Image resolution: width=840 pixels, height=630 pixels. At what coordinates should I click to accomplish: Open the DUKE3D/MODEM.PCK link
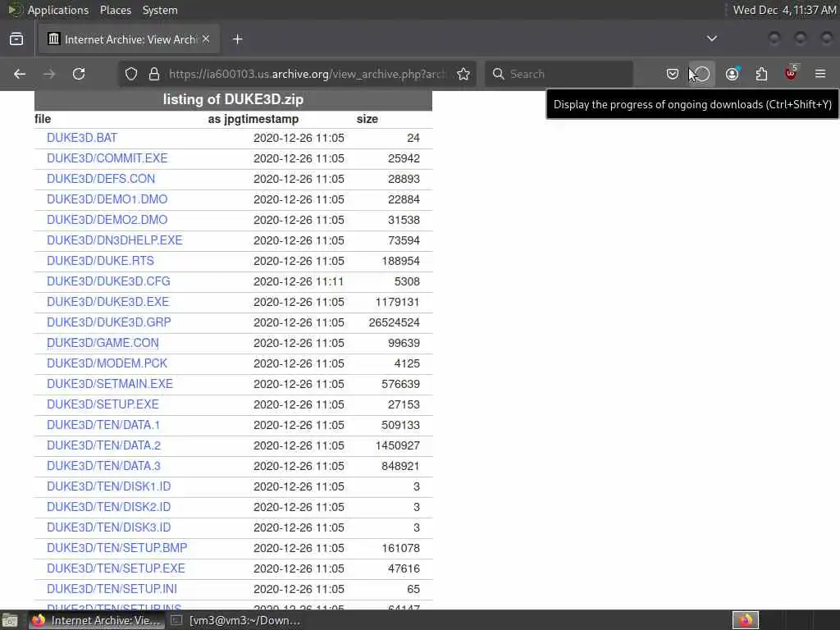coord(107,363)
